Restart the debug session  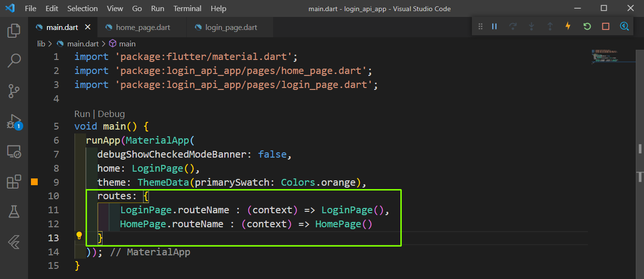[x=587, y=27]
